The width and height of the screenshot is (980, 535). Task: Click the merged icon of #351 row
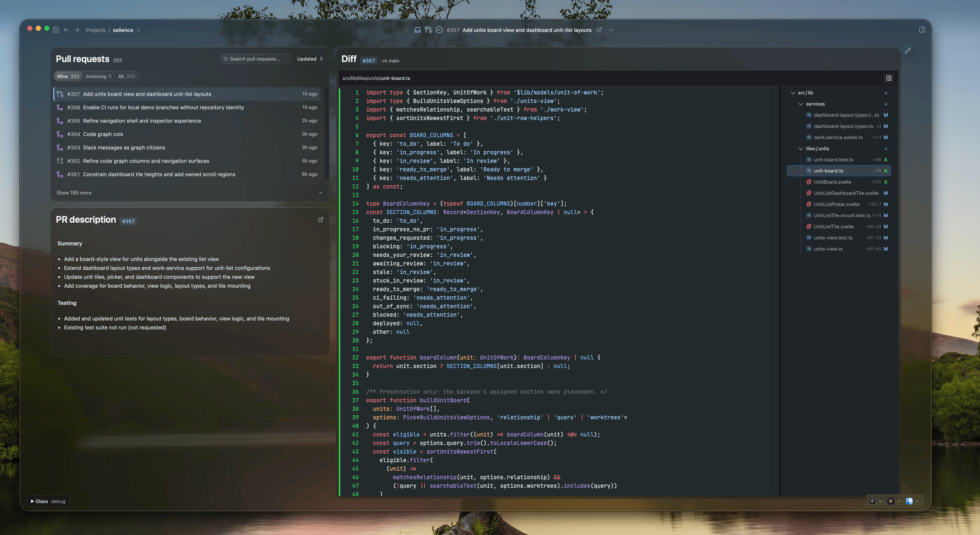click(60, 174)
